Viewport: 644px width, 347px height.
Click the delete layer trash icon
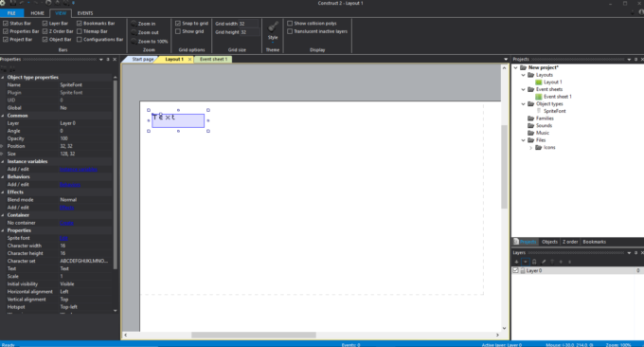tap(552, 262)
